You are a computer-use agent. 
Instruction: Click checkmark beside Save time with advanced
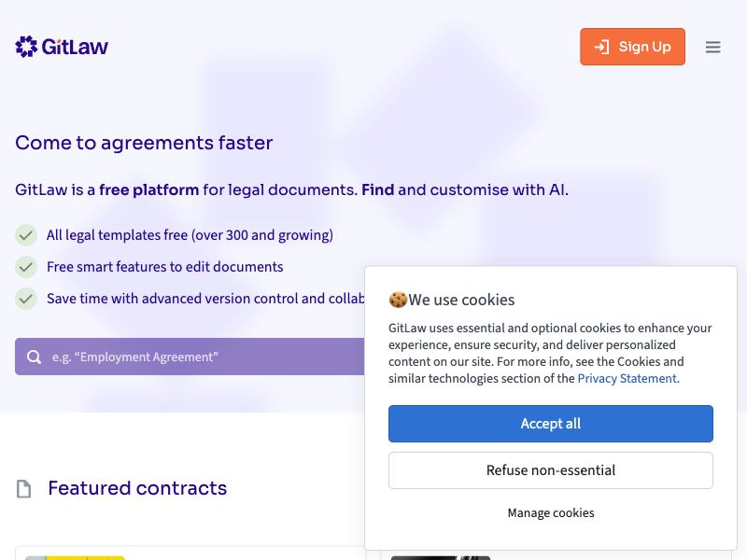(x=26, y=299)
